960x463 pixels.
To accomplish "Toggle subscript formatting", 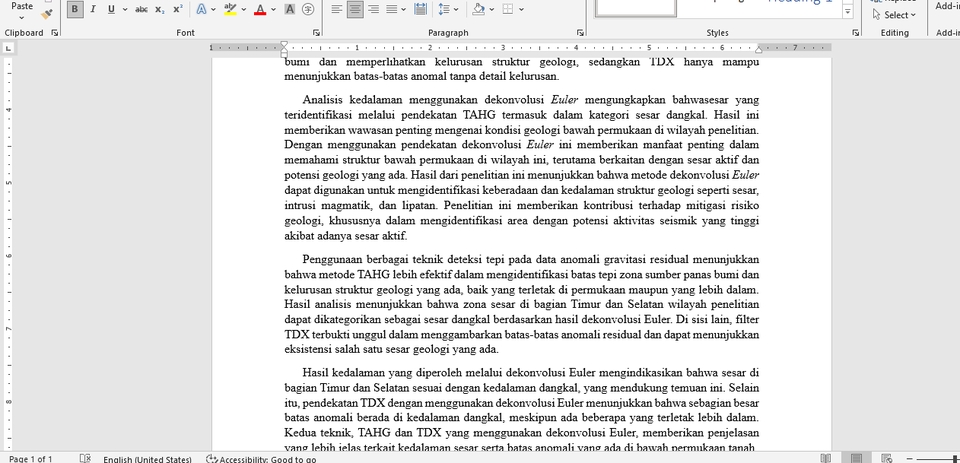I will pyautogui.click(x=159, y=9).
